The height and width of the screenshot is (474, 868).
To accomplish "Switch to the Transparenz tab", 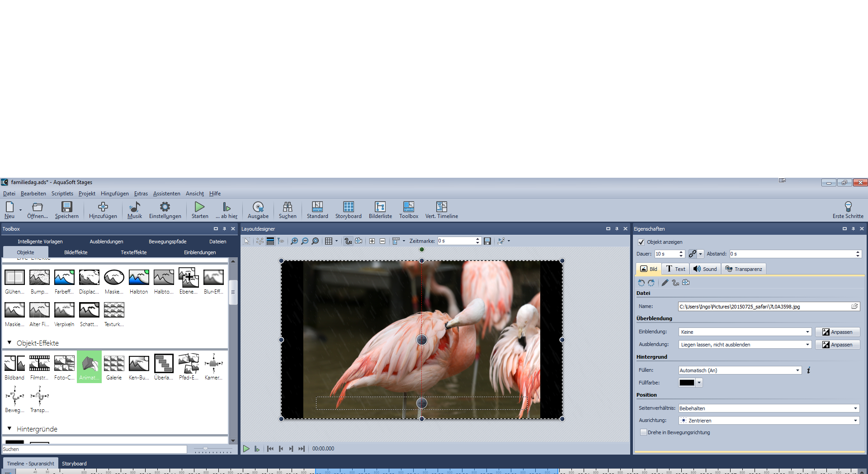I will pos(743,269).
